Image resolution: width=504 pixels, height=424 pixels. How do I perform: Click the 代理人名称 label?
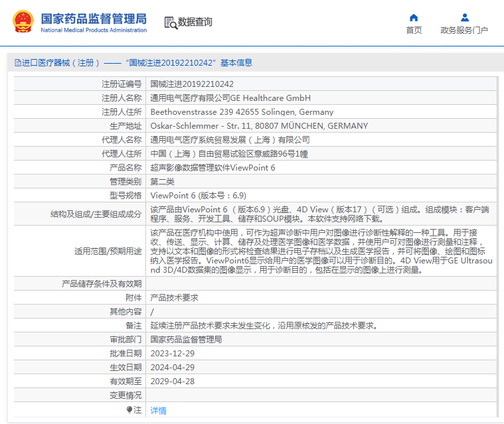click(x=122, y=140)
